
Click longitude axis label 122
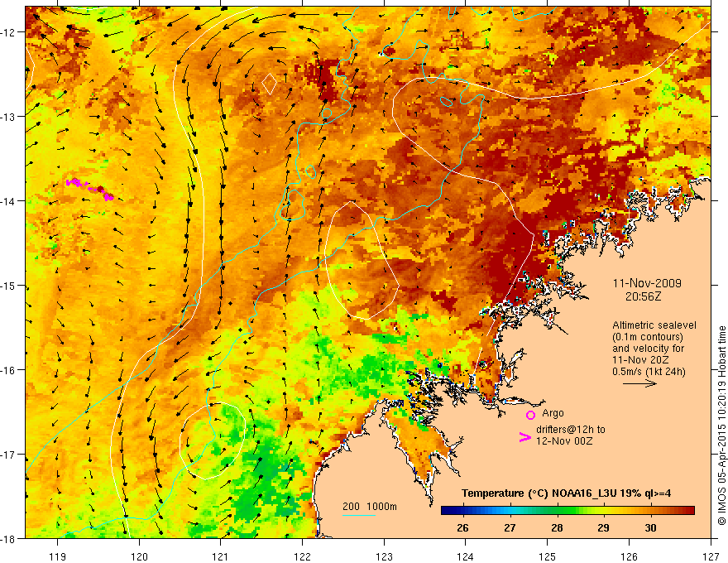click(302, 557)
